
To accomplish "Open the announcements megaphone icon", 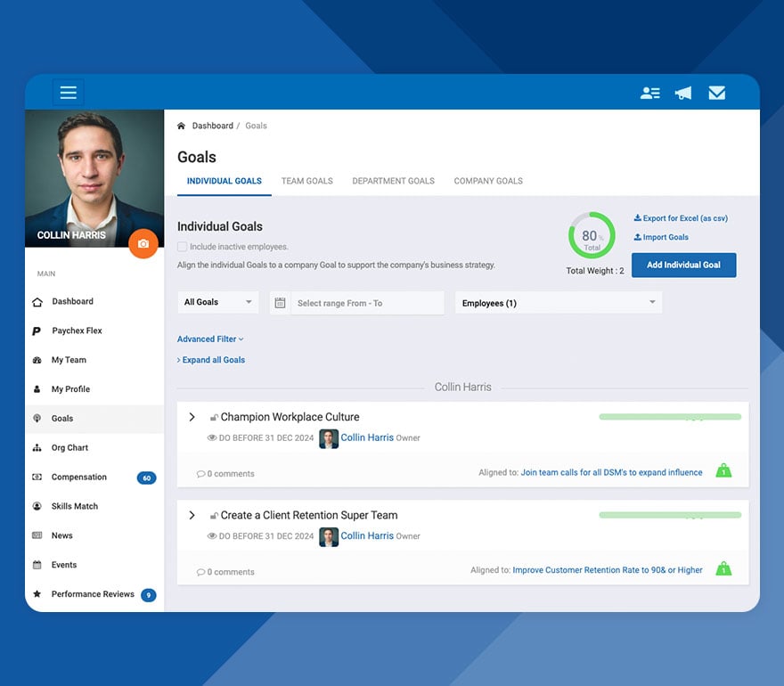I will point(682,92).
